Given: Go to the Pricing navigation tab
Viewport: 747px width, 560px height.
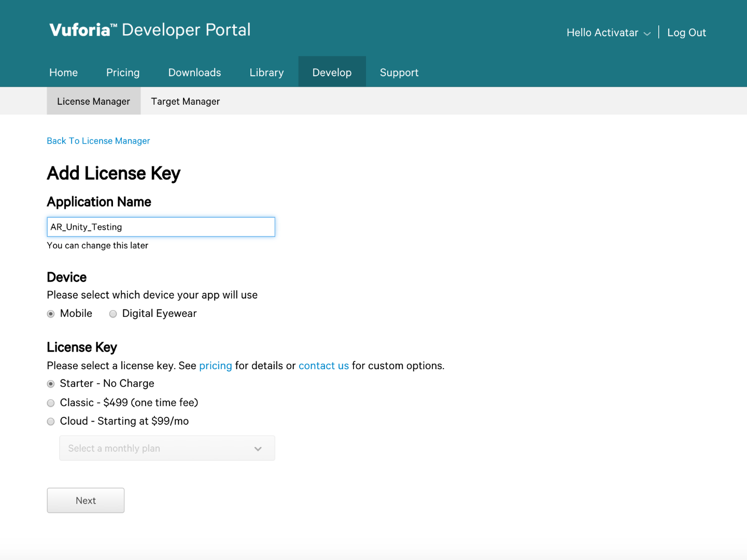Looking at the screenshot, I should [x=123, y=73].
